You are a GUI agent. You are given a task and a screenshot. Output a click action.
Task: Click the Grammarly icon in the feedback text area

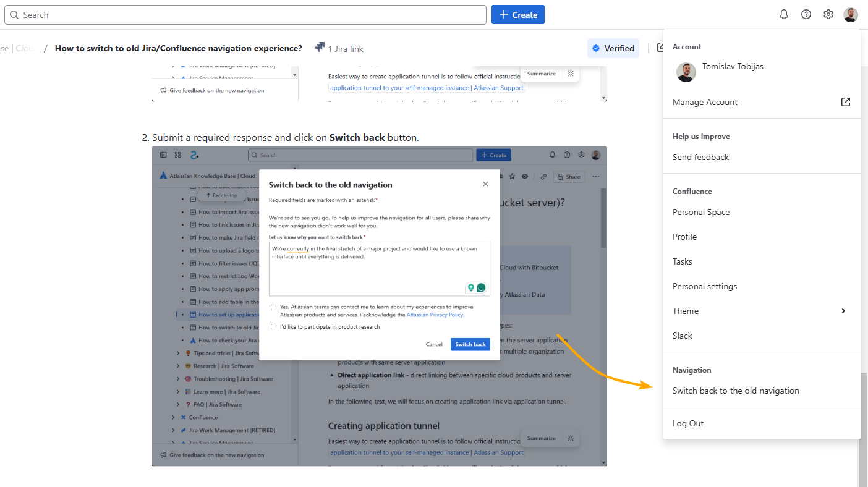(x=481, y=287)
